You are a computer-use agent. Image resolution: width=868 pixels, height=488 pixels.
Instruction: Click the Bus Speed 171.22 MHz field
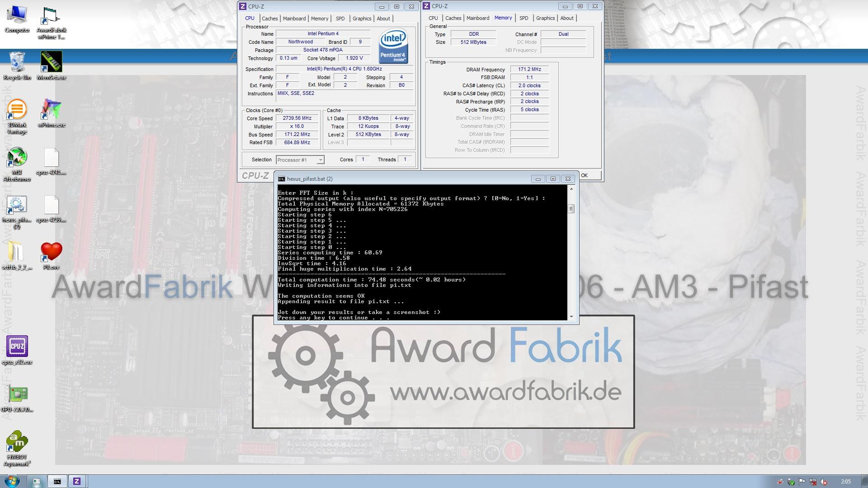tap(297, 135)
